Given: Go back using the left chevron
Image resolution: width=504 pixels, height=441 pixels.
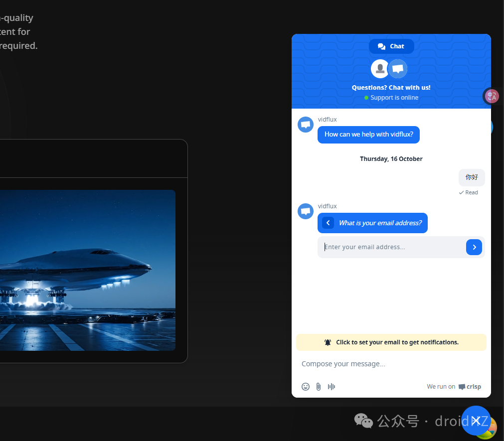Looking at the screenshot, I should (328, 223).
